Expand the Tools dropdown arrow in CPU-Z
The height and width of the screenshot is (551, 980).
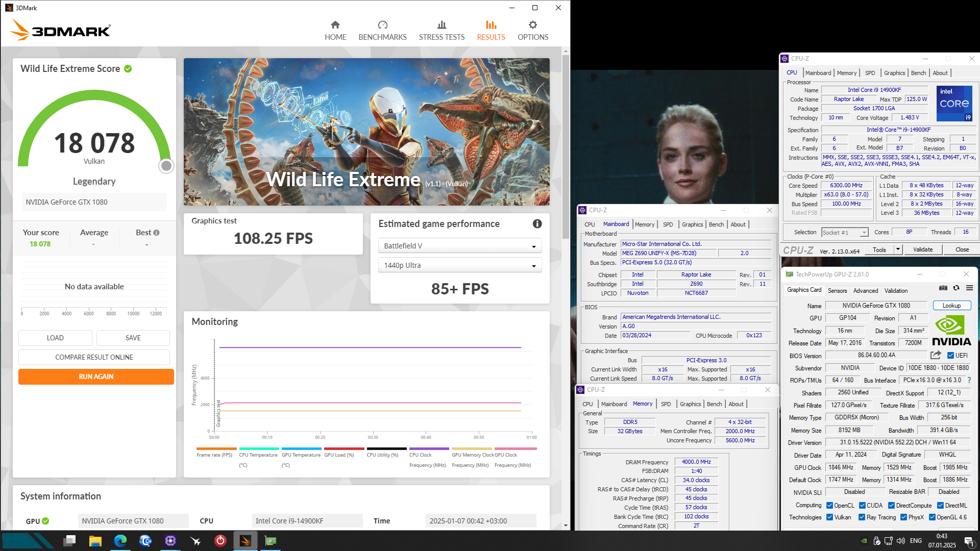[898, 249]
